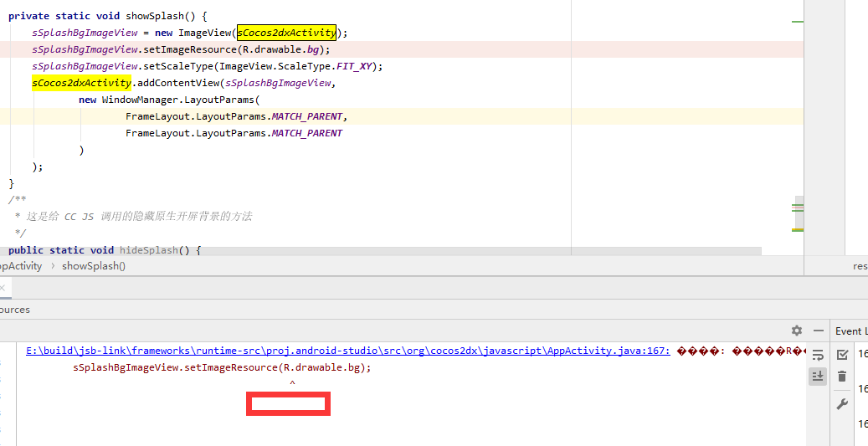Viewport: 868px width, 446px height.
Task: Clear all Event Log entries with trash icon
Action: [842, 377]
